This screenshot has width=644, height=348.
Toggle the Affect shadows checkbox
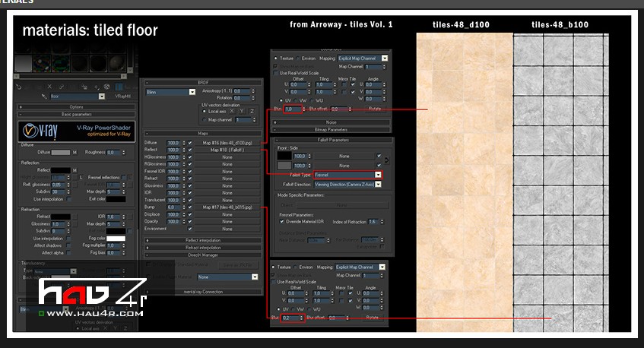point(68,245)
